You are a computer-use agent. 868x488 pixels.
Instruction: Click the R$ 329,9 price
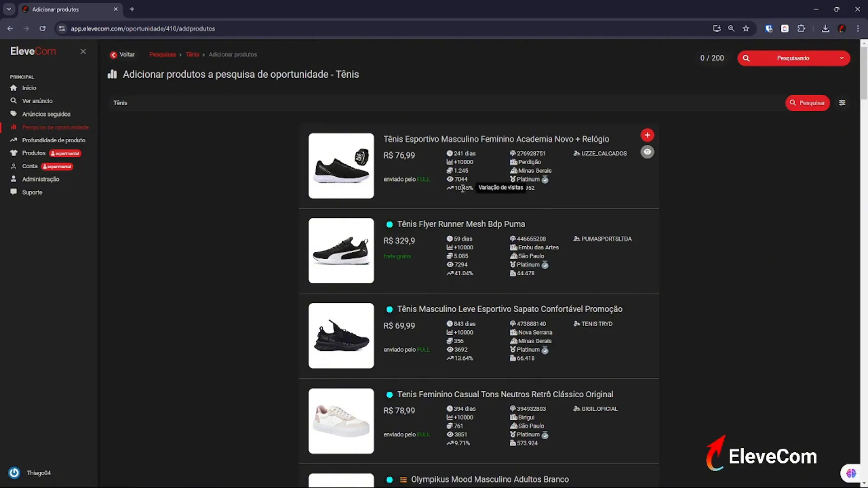[x=399, y=241]
